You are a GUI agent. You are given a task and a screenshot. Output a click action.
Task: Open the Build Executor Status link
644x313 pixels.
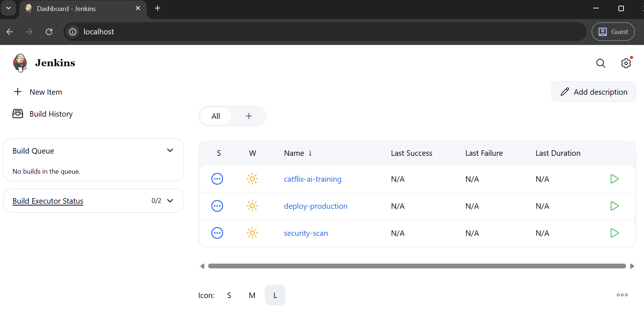[48, 201]
